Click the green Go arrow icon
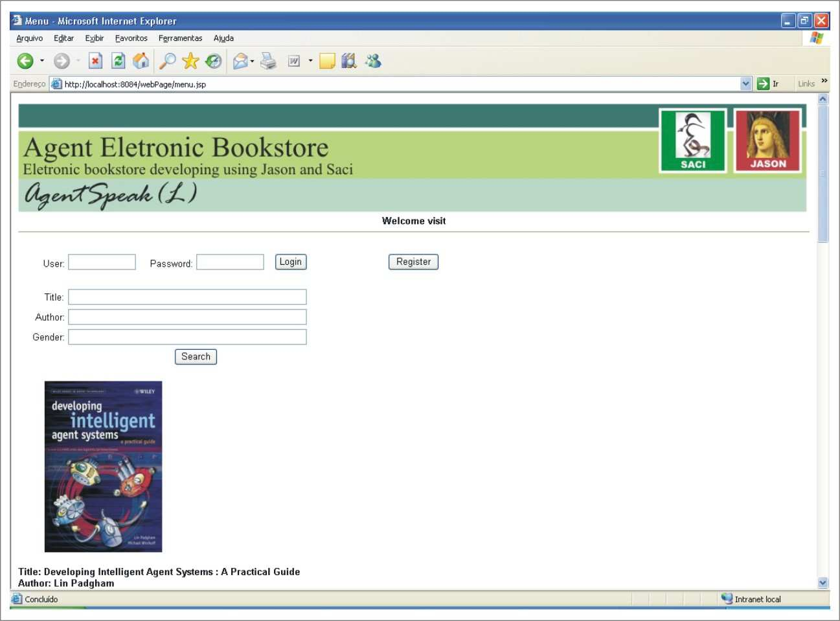The height and width of the screenshot is (621, 840). coord(763,84)
